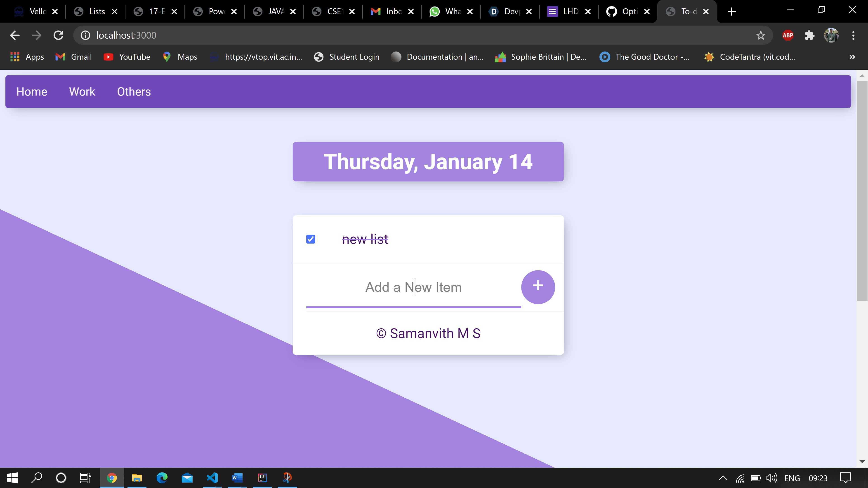Viewport: 868px width, 488px height.
Task: Open the Others nav link
Action: [134, 91]
